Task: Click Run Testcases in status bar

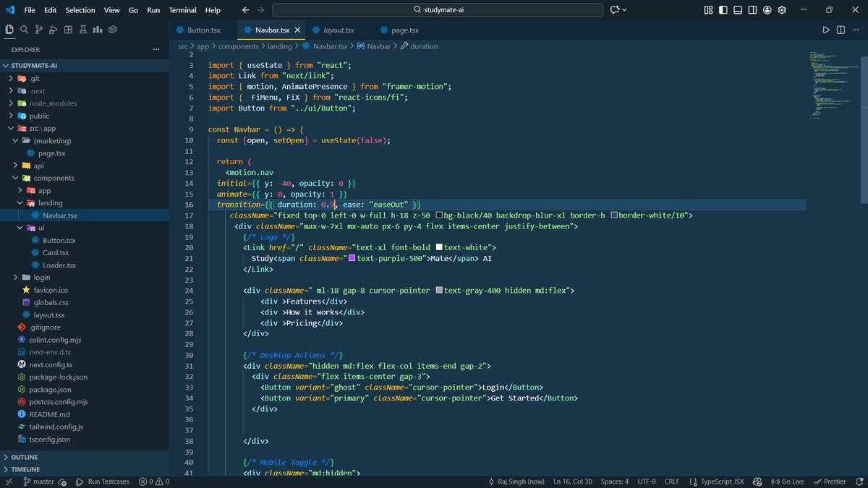Action: [102, 481]
